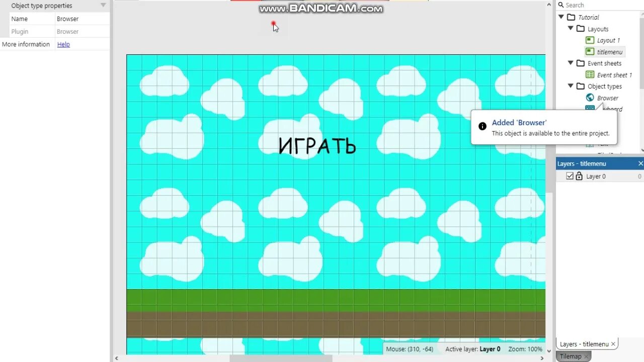The height and width of the screenshot is (362, 644).
Task: Click the Layouts folder icon
Action: tap(581, 29)
